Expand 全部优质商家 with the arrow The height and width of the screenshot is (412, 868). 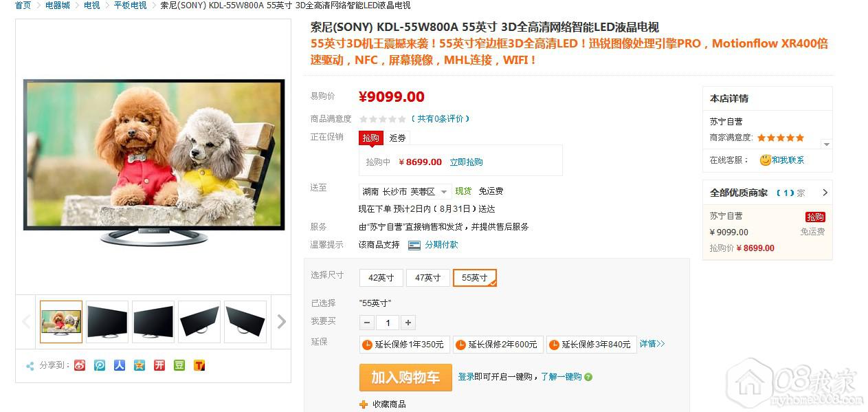click(x=825, y=193)
